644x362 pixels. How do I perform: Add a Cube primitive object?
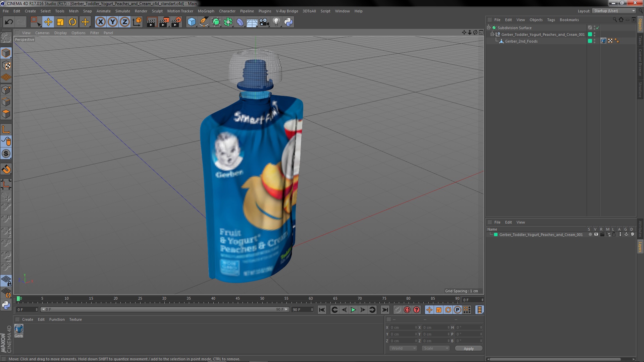[x=192, y=22]
